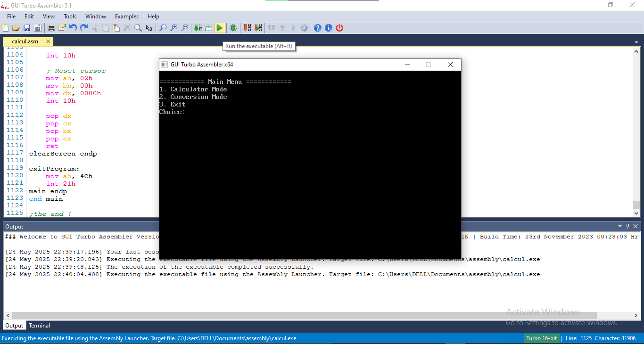Click the blue Help question mark icon
This screenshot has height=344, width=644.
click(x=318, y=28)
